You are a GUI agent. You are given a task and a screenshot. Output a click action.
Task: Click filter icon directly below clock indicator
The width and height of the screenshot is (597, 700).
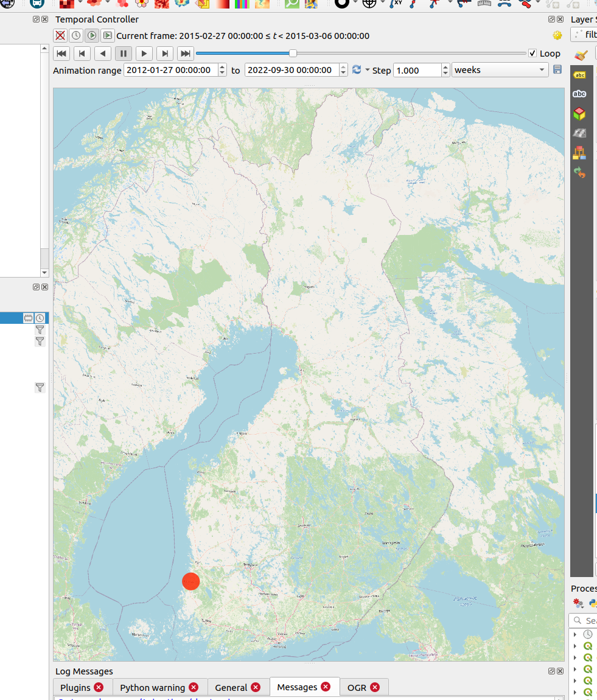[40, 330]
